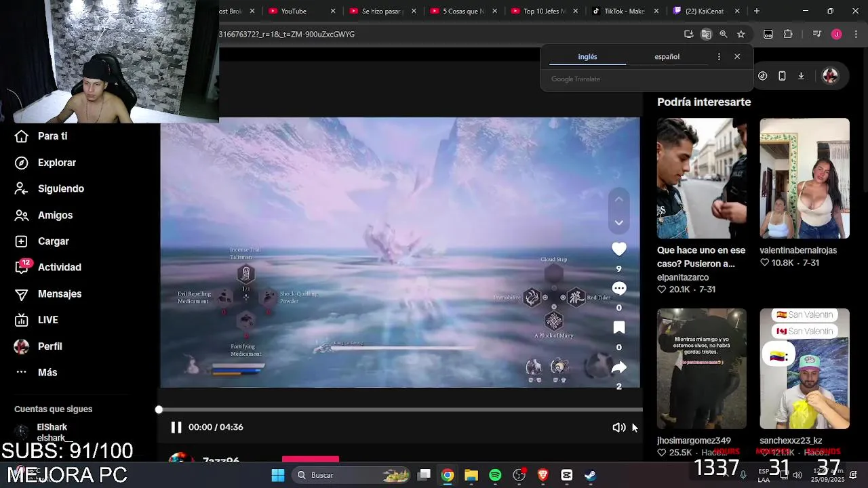Share the video with the arrow icon

pyautogui.click(x=619, y=367)
